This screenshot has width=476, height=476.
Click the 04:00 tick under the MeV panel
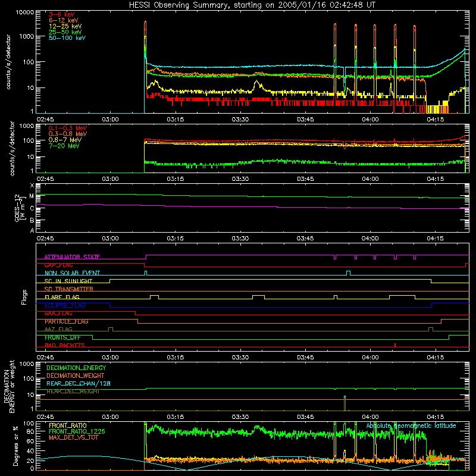point(370,179)
